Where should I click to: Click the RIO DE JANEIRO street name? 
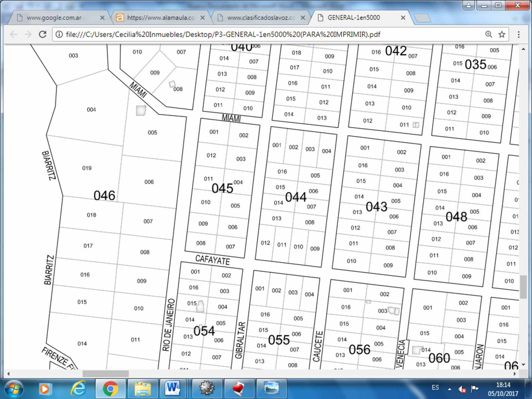pyautogui.click(x=169, y=325)
